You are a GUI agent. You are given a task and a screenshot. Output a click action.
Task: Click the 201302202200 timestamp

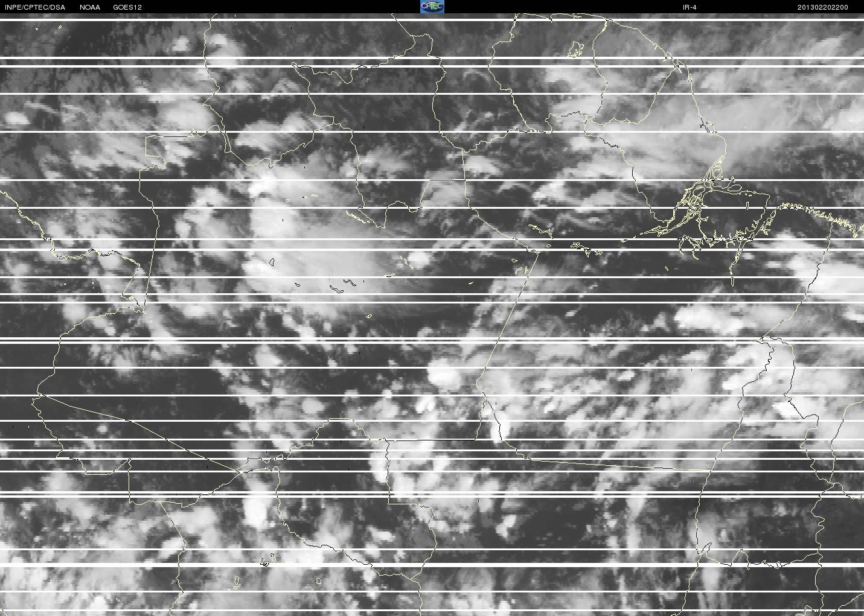[x=823, y=7]
